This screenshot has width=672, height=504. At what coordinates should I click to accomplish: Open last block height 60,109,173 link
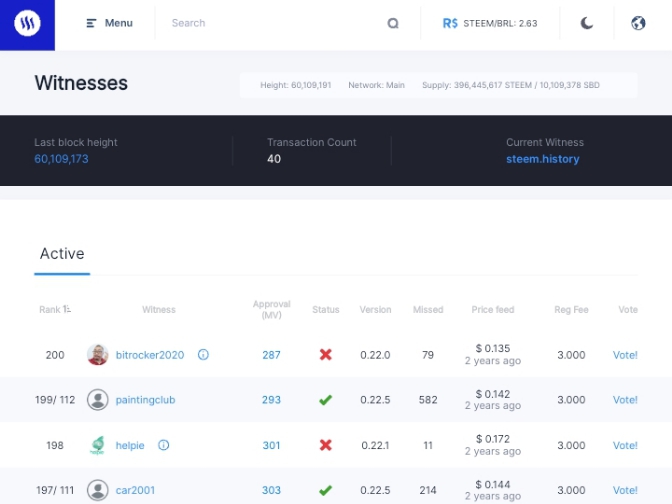click(61, 159)
